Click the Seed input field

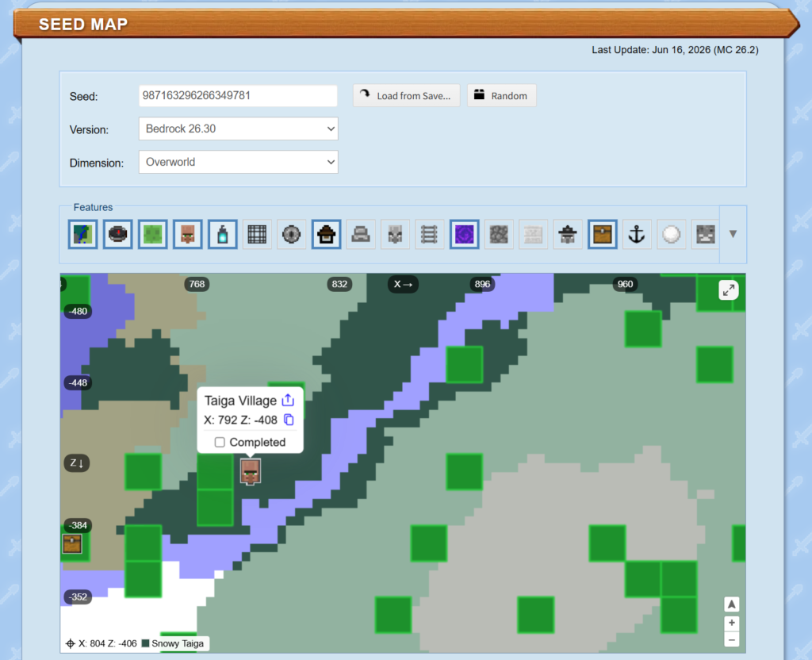[x=238, y=96]
